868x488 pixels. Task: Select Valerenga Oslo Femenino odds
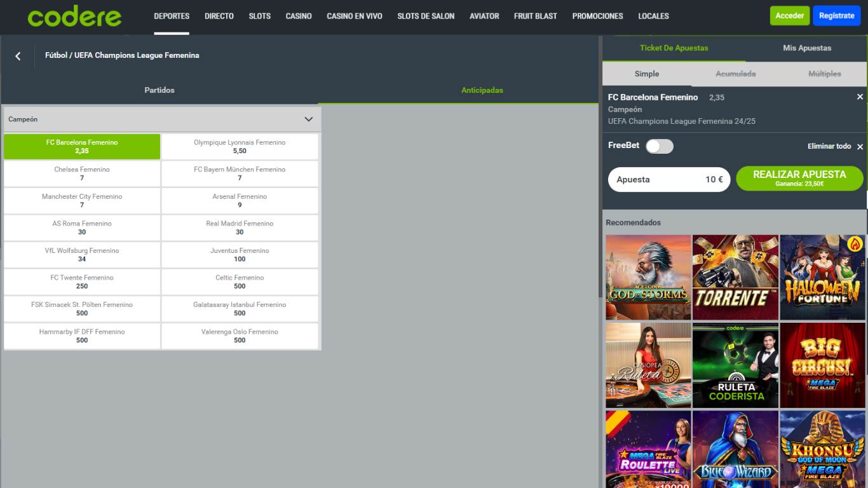[x=240, y=335]
